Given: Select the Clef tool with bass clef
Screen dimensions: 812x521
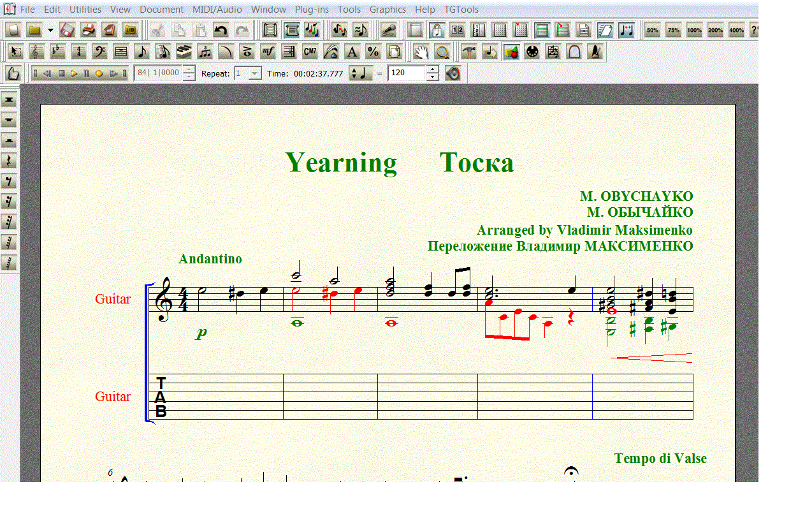Looking at the screenshot, I should pos(99,52).
